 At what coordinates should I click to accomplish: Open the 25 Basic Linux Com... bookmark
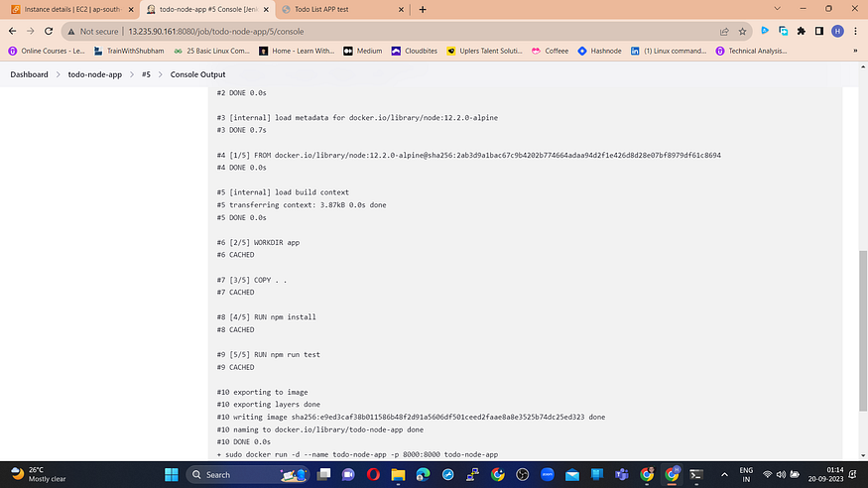click(x=211, y=51)
